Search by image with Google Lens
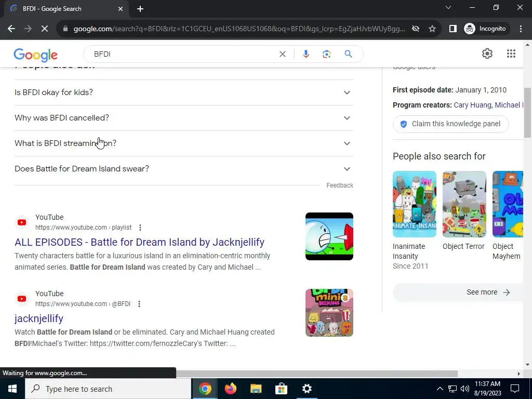The image size is (532, 399). pyautogui.click(x=326, y=54)
